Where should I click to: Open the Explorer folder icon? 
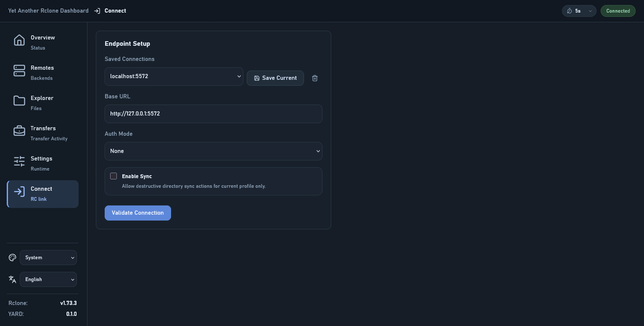pos(19,100)
